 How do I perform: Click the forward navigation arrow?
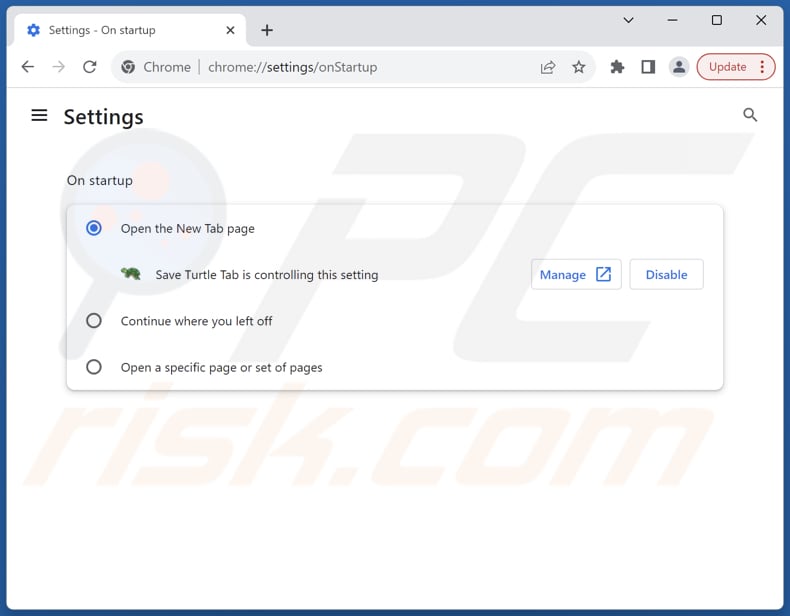pos(59,67)
